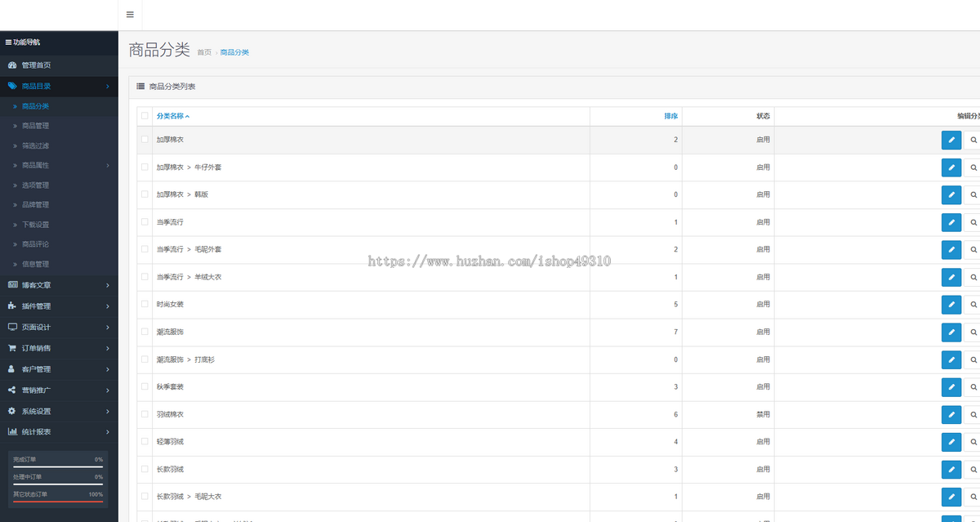Expand the 营销推广 sidebar section
The height and width of the screenshot is (522, 980).
[59, 390]
